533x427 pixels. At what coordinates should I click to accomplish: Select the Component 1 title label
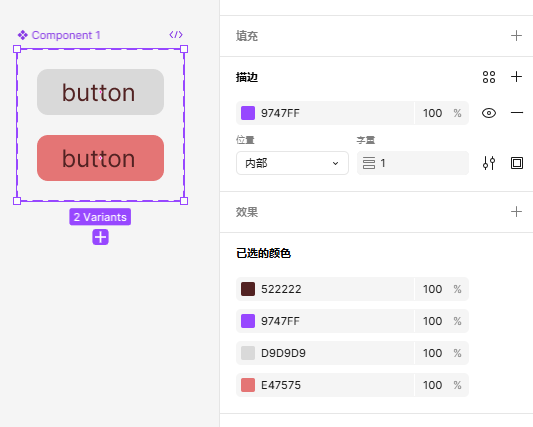66,35
